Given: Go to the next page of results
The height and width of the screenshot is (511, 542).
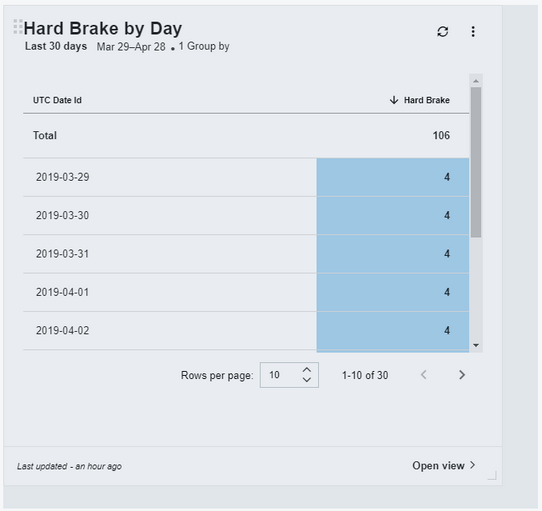Looking at the screenshot, I should tap(462, 375).
